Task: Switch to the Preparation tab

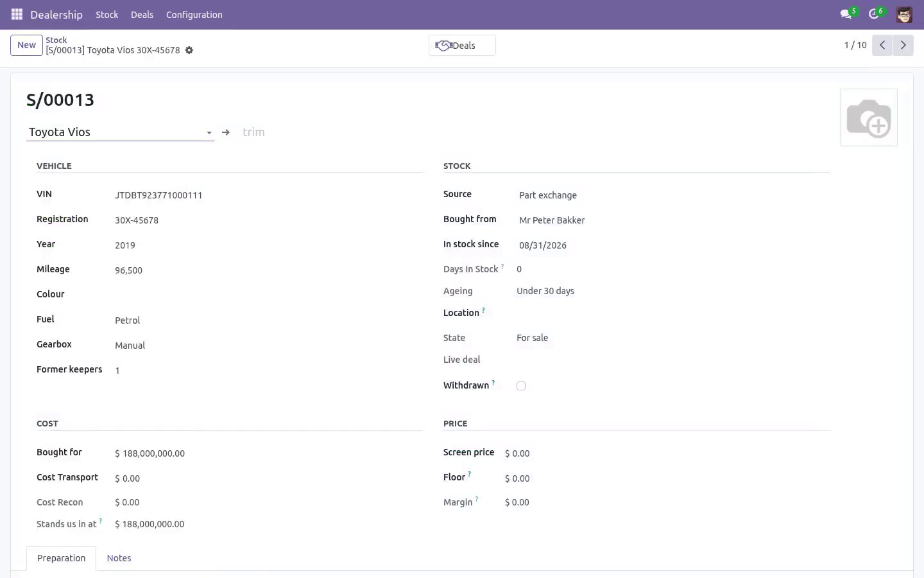Action: [x=61, y=558]
